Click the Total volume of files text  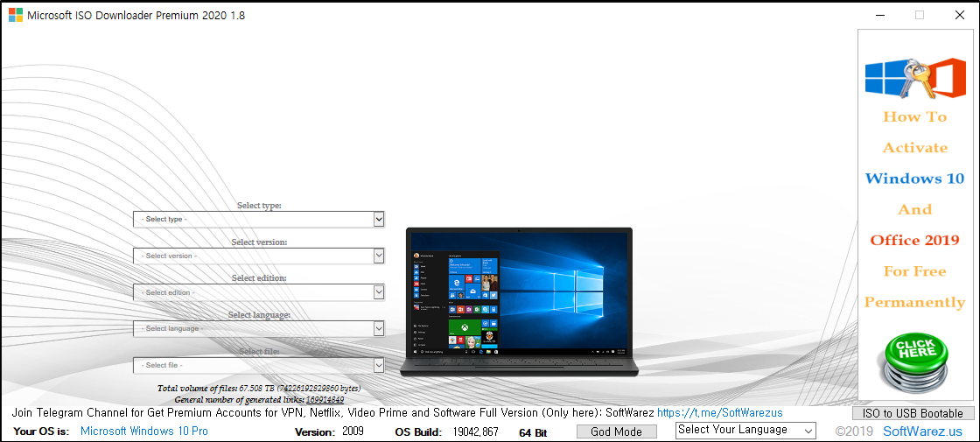pyautogui.click(x=259, y=389)
